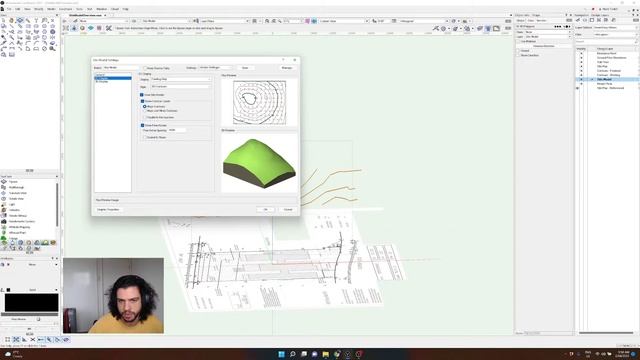Viewport: 640px width, 360px height.
Task: Toggle Snap to Grid in snapping palette
Action: 8,340
